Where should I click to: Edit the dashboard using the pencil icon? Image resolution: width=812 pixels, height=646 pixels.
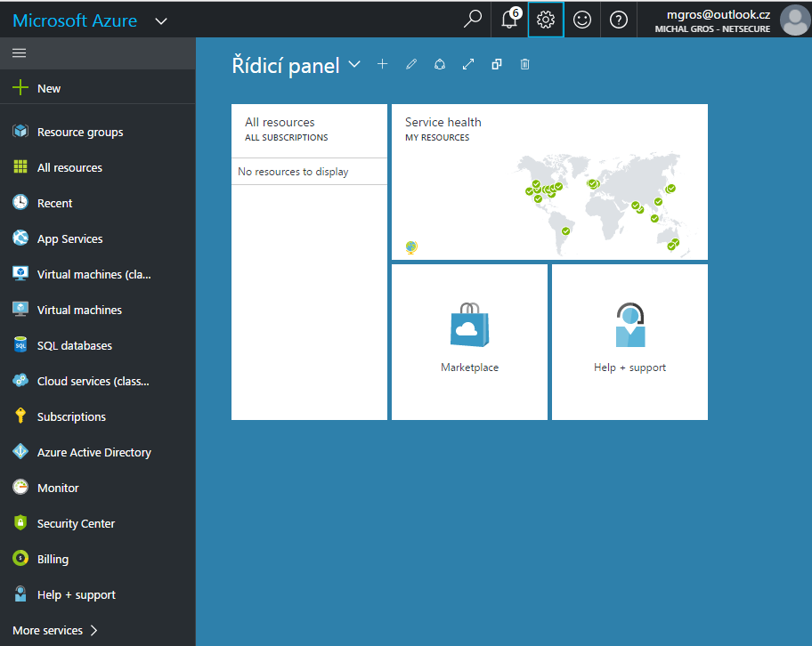click(x=410, y=63)
